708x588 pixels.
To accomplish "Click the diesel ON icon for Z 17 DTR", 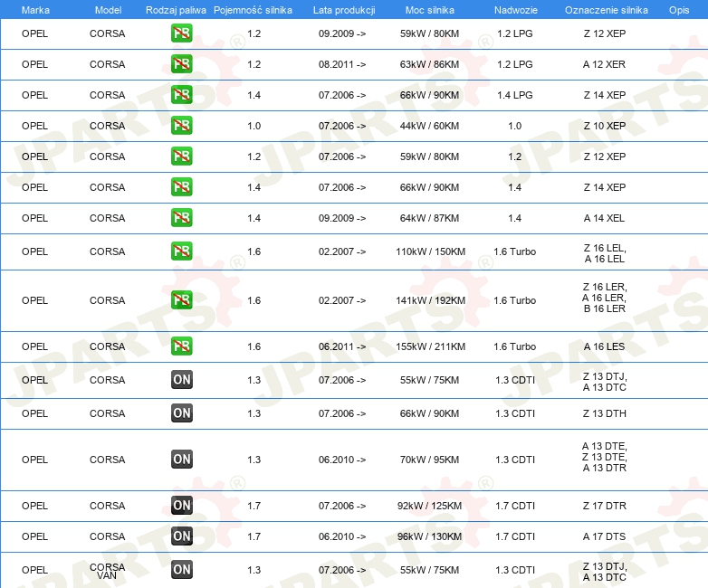I will click(x=182, y=506).
